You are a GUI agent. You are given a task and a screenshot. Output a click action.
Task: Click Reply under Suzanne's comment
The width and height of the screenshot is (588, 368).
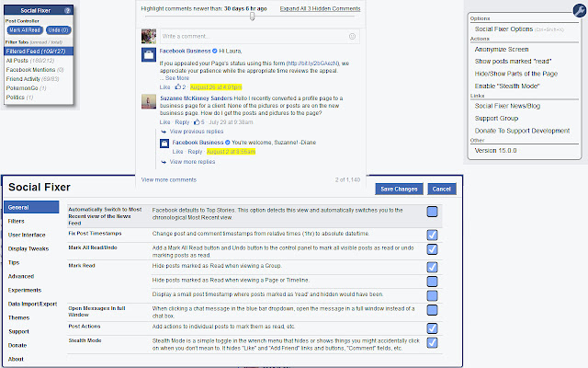point(182,122)
